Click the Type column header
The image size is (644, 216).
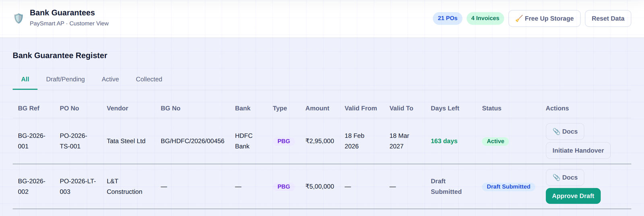point(280,108)
